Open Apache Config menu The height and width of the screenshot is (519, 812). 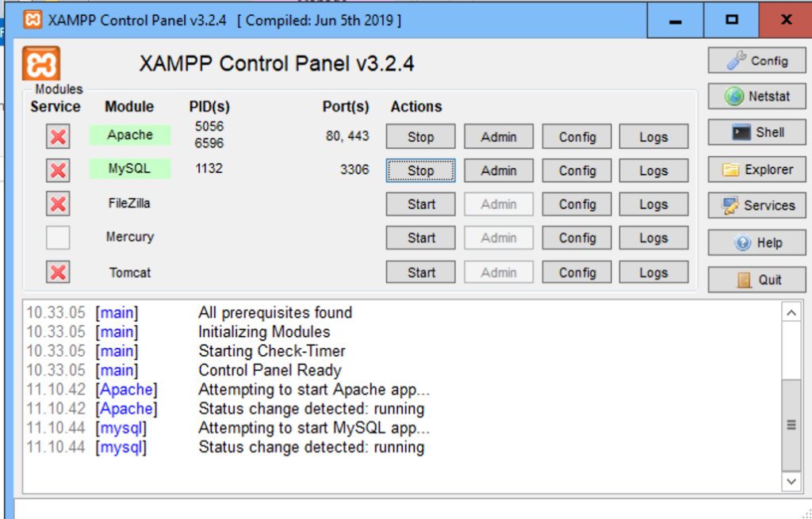point(577,136)
